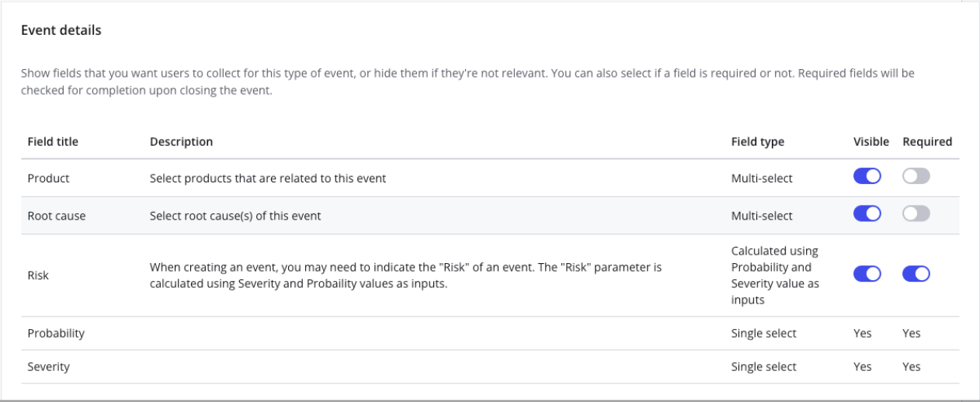This screenshot has height=402, width=980.
Task: Switch off the Risk Required toggle
Action: pyautogui.click(x=916, y=274)
